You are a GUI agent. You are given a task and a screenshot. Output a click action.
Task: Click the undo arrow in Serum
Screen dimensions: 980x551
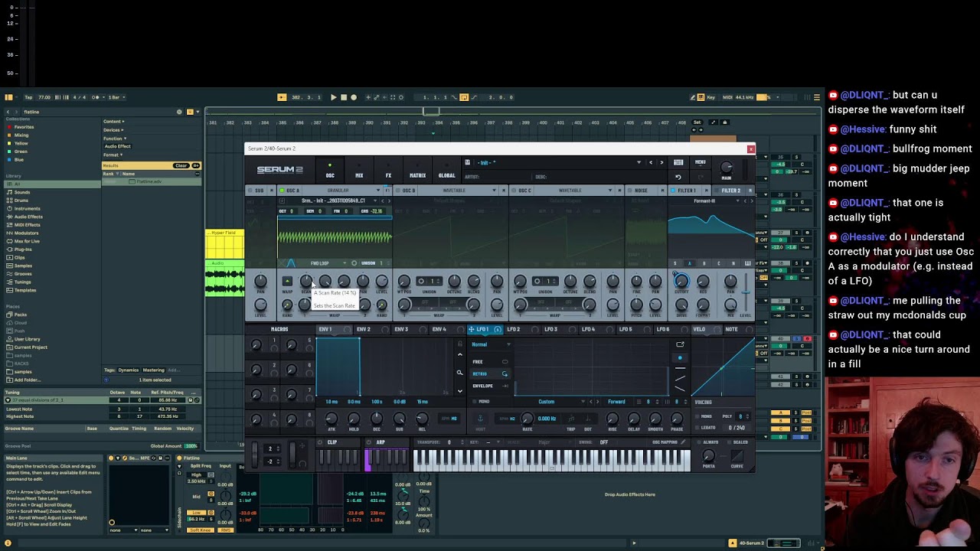[678, 177]
